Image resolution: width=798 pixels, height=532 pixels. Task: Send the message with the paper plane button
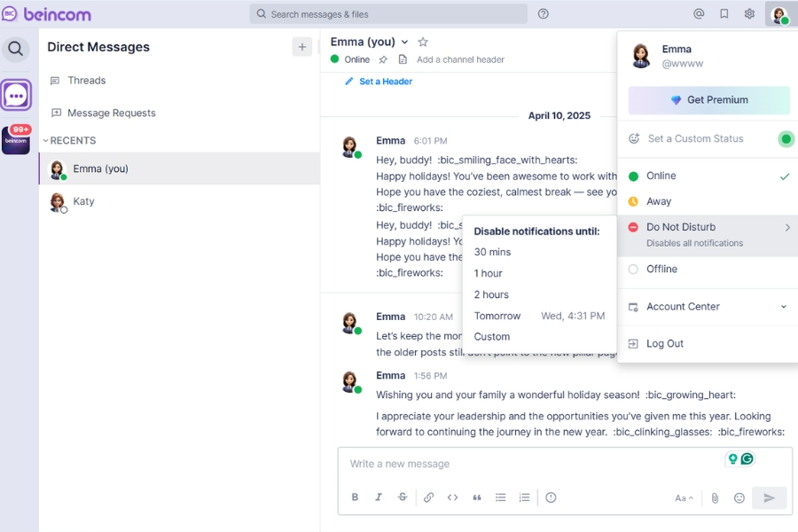coord(769,498)
